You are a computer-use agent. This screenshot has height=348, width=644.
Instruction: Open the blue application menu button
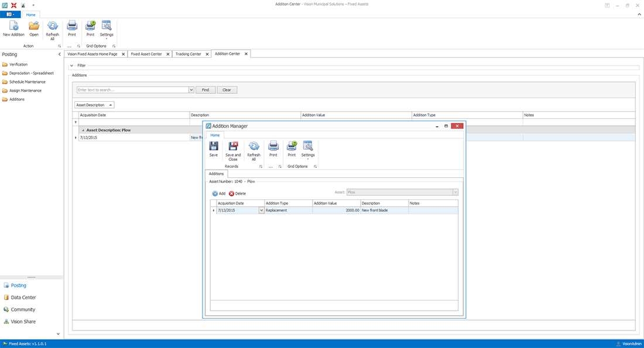pyautogui.click(x=11, y=15)
